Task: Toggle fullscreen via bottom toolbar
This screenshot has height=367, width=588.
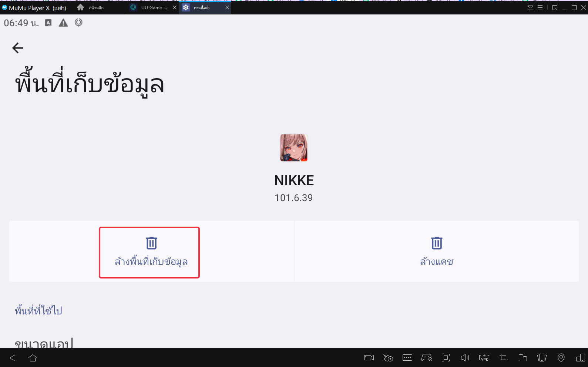Action: pyautogui.click(x=446, y=358)
